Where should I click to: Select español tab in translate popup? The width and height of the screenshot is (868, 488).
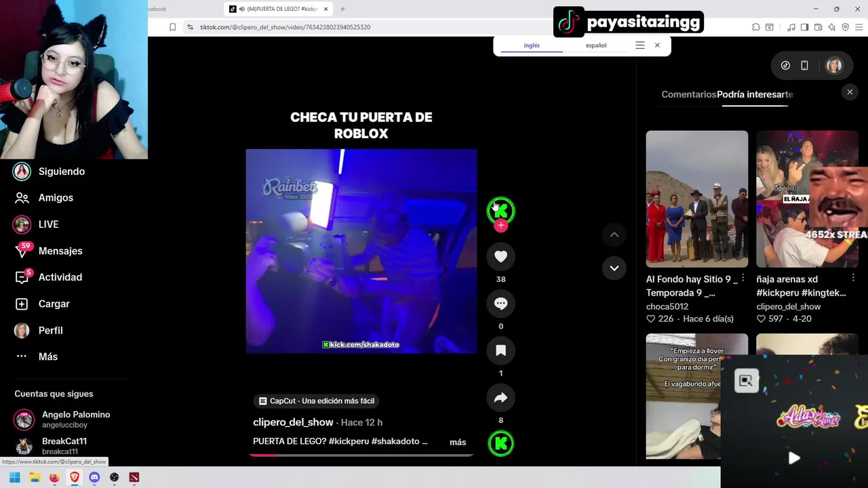[x=596, y=45]
